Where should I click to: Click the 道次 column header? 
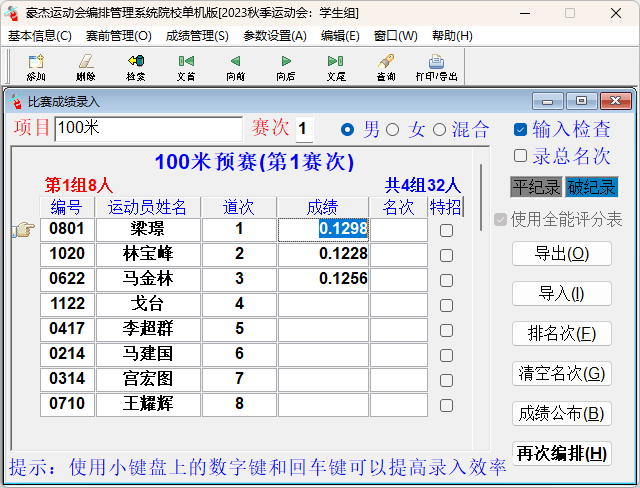tap(239, 207)
